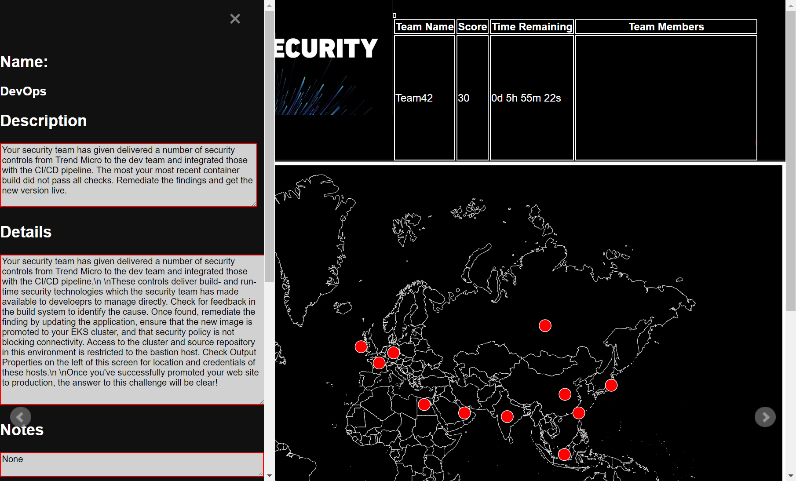Click the Details heading
Image resolution: width=796 pixels, height=481 pixels.
[x=26, y=232]
